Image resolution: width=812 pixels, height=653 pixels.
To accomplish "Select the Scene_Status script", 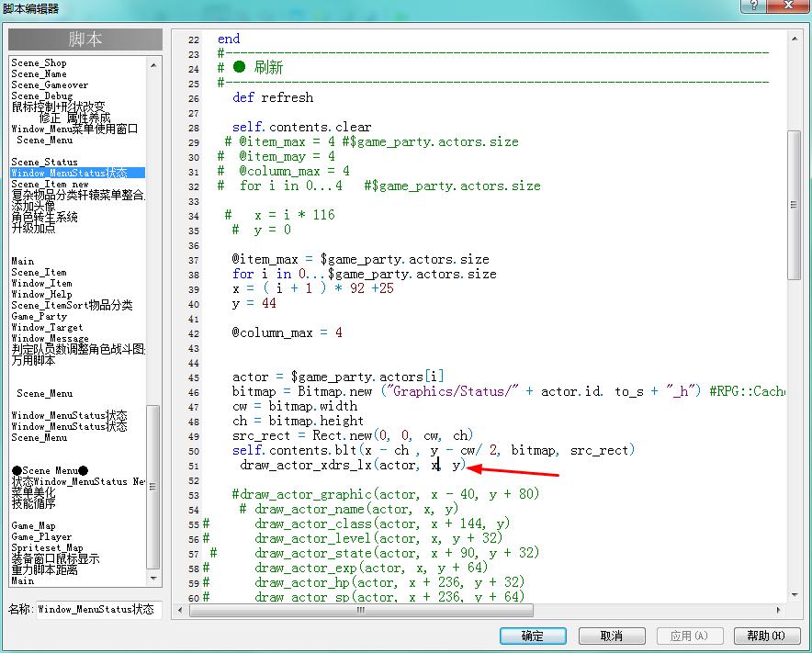I will [44, 162].
